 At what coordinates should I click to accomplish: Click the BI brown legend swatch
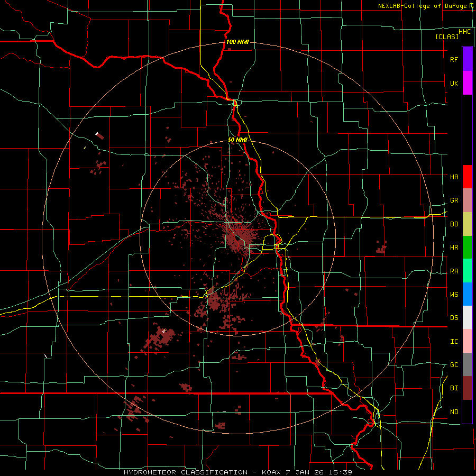467,388
